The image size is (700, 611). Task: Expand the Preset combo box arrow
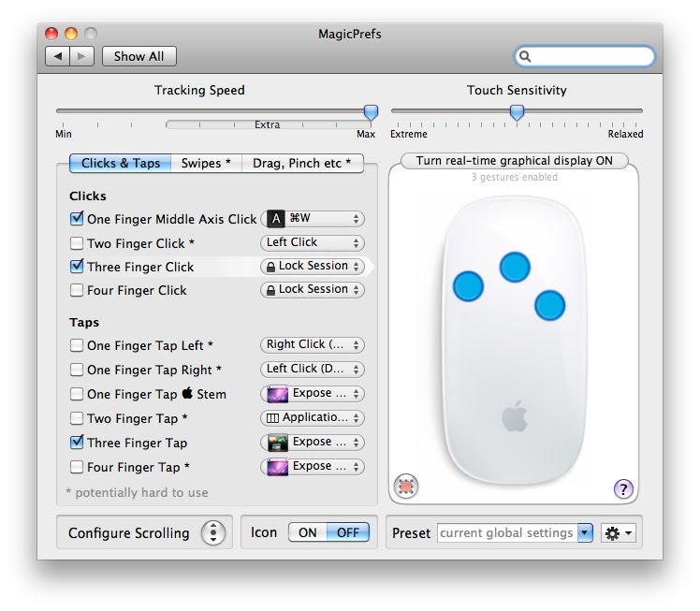585,533
